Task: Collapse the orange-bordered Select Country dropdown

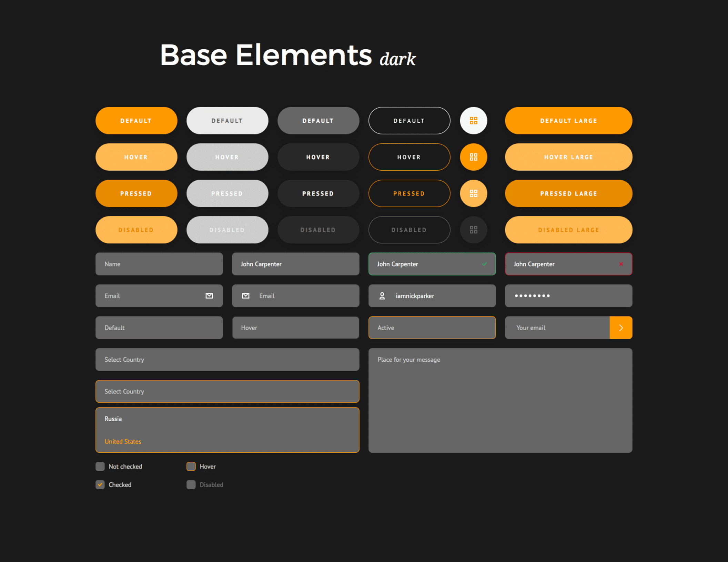Action: (x=227, y=391)
